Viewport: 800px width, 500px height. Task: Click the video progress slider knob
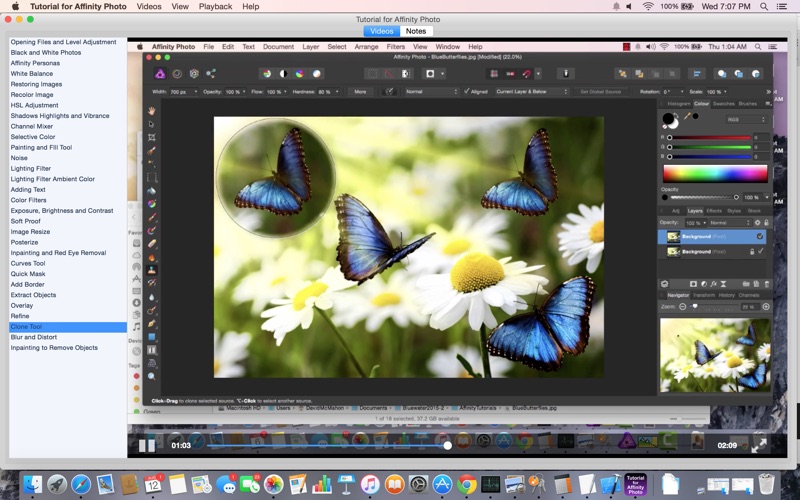pyautogui.click(x=447, y=445)
